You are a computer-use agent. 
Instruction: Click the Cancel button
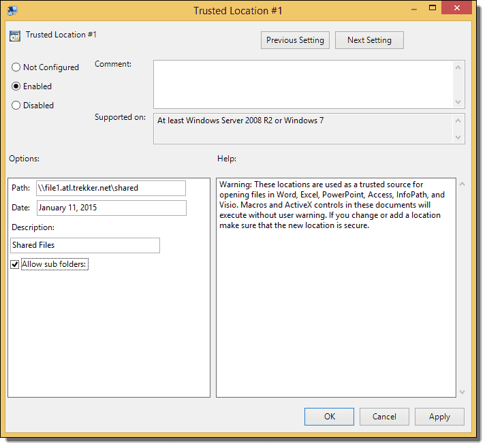[x=384, y=417]
